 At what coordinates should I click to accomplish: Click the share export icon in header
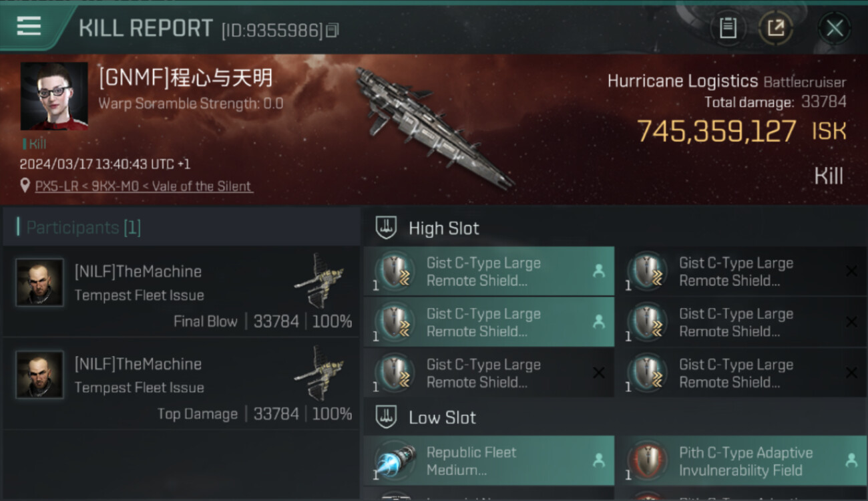[775, 28]
